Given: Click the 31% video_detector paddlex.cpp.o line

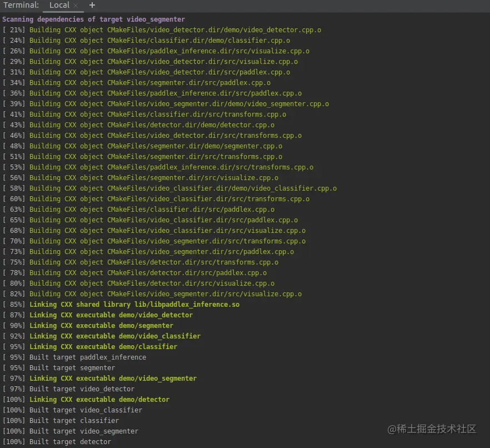Looking at the screenshot, I should click(x=146, y=72).
